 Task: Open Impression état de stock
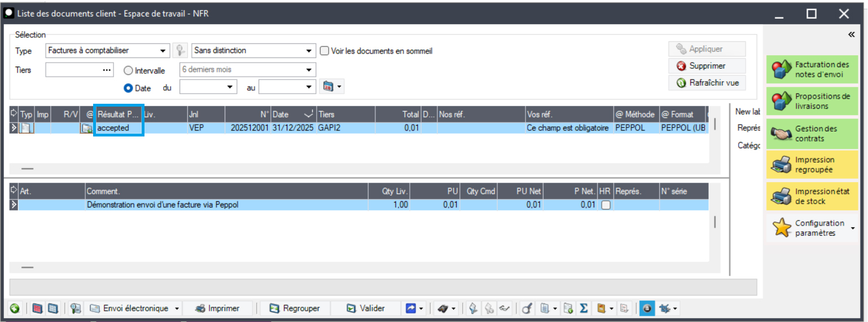812,197
